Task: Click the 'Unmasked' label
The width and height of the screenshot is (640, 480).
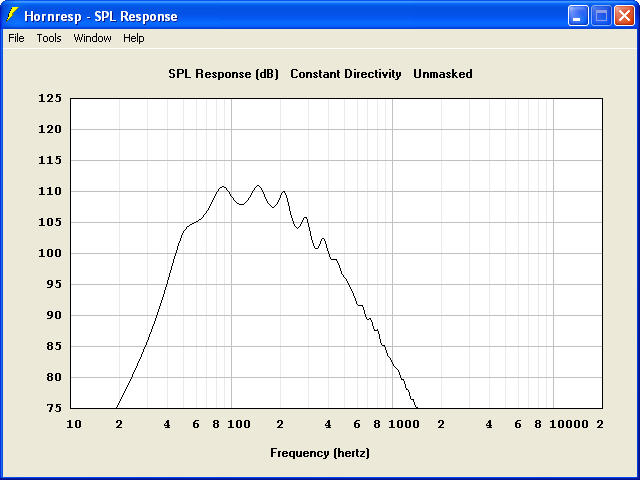Action: coord(443,74)
